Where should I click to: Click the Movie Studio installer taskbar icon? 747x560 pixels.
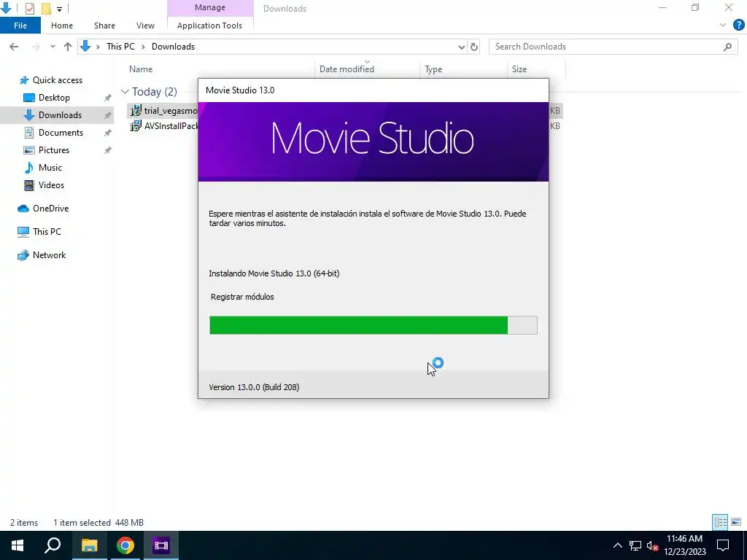(x=161, y=545)
